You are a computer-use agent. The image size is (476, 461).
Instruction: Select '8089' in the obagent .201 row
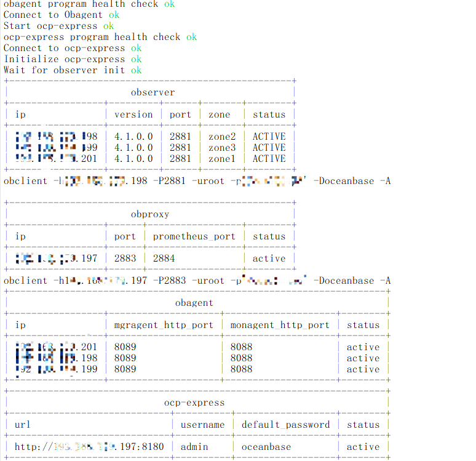tap(125, 347)
